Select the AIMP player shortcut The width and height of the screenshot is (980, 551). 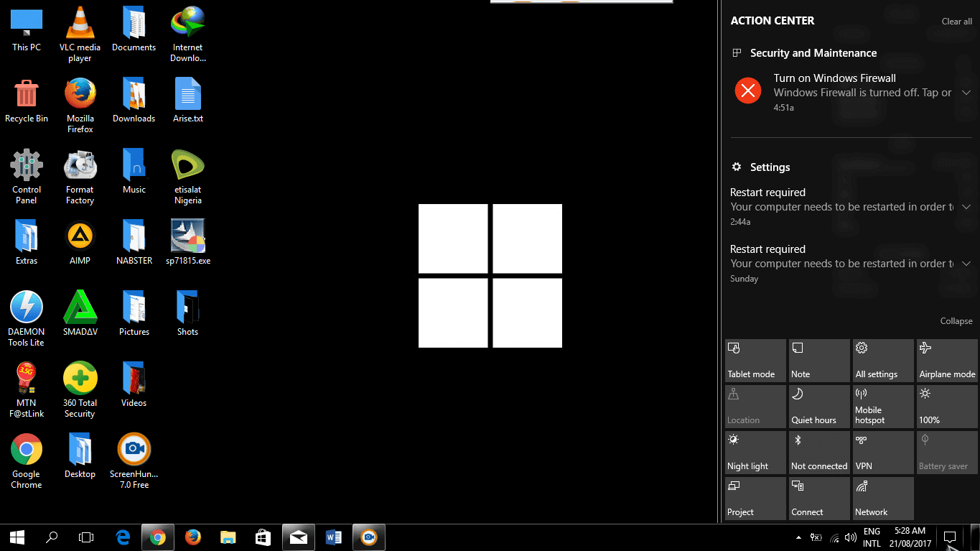point(80,243)
